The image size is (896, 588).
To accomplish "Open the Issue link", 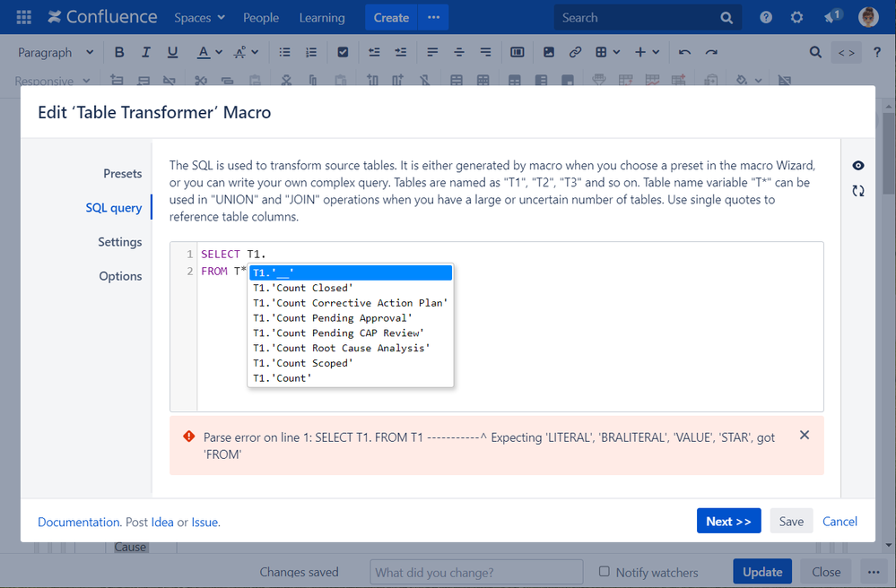I will pos(204,522).
